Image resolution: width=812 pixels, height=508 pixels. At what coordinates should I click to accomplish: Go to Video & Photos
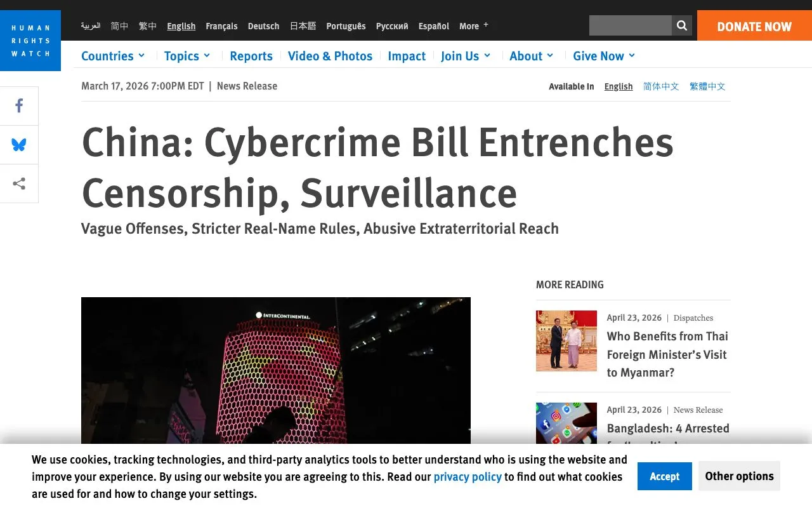(x=330, y=56)
